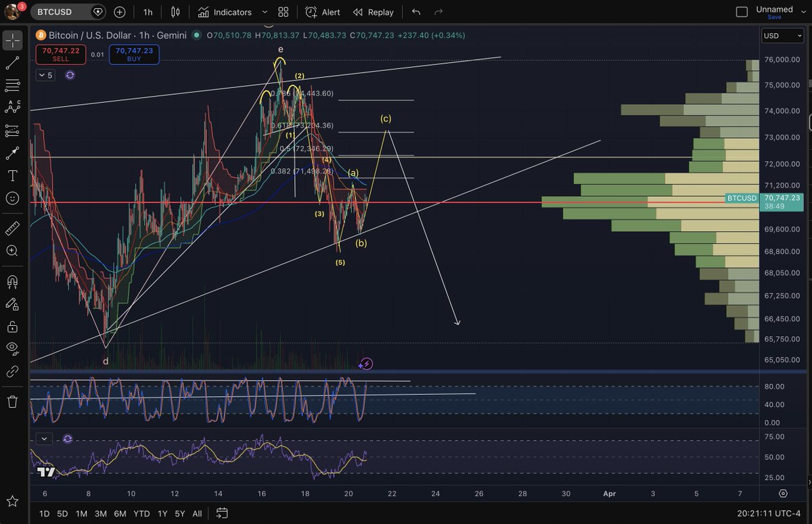The width and height of the screenshot is (812, 524).
Task: Open the favorites star toolbar icon
Action: pyautogui.click(x=12, y=501)
